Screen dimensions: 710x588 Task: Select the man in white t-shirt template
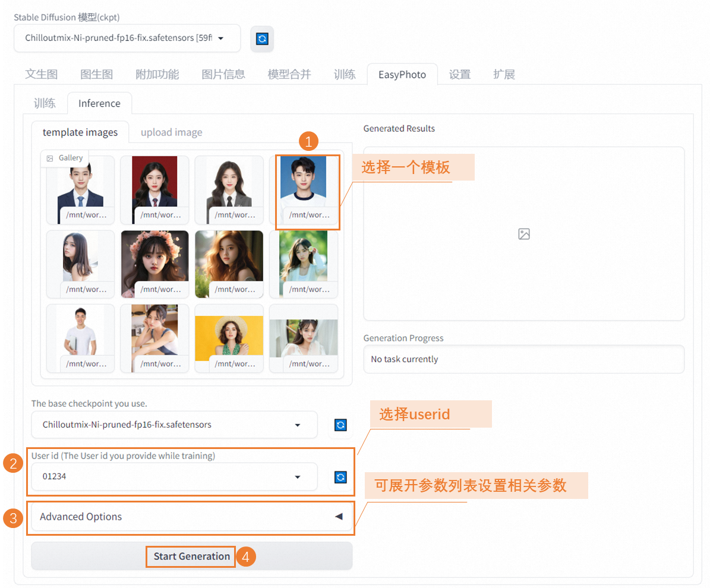[81, 338]
